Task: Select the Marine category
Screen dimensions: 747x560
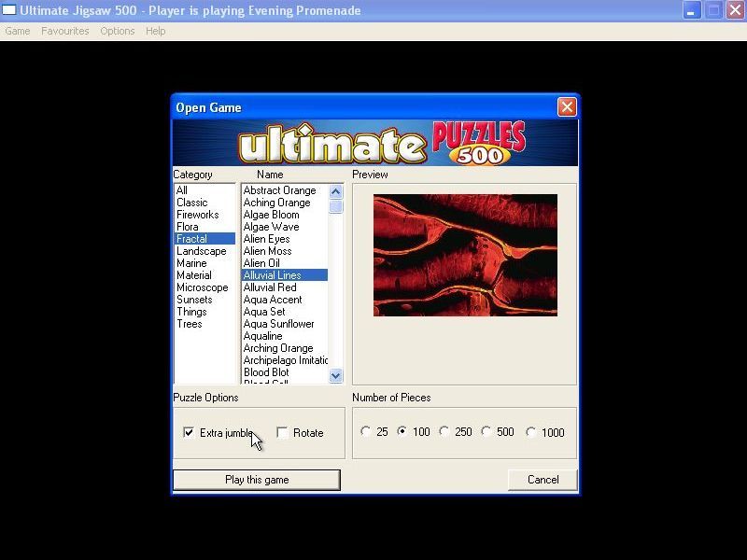Action: tap(192, 263)
